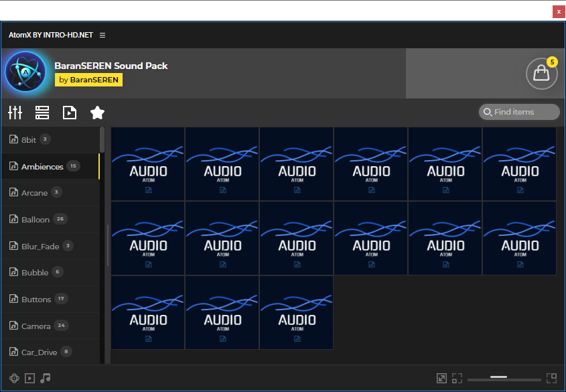566x392 pixels.
Task: Select the Arcane category
Action: coord(50,193)
